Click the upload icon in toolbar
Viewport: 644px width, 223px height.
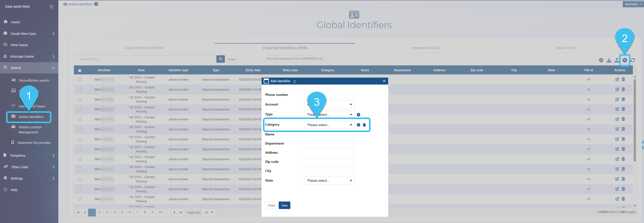pos(617,60)
